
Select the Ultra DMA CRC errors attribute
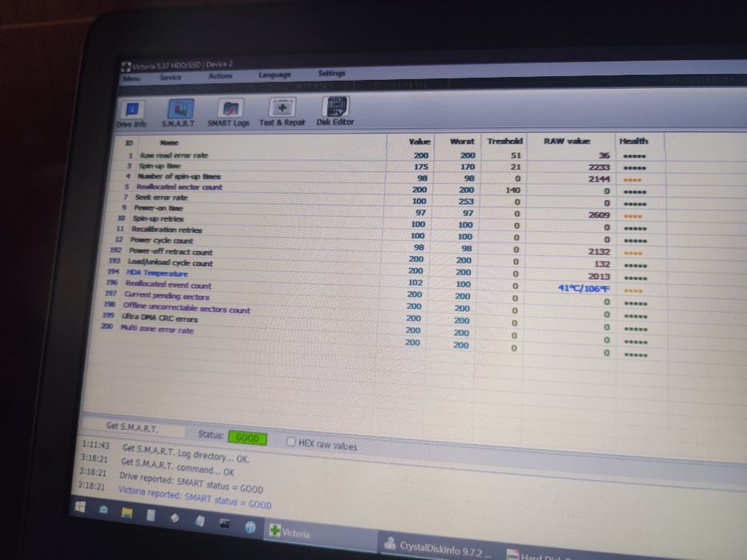(x=159, y=318)
